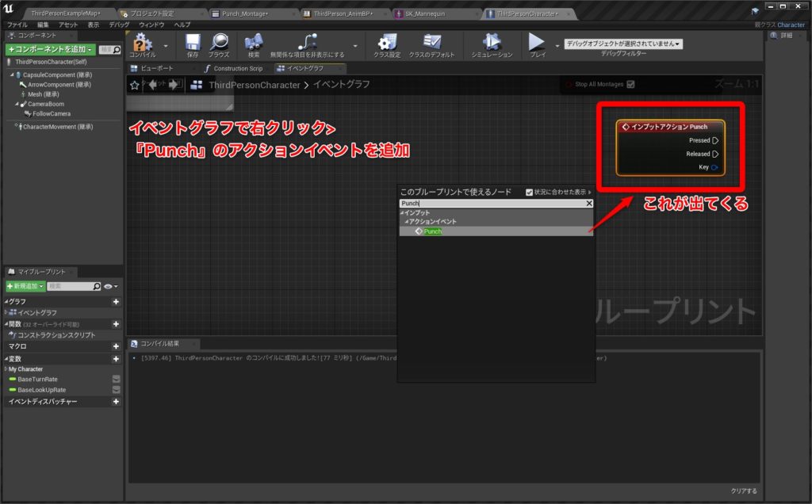812x504 pixels.
Task: Save the blueprint using the 保存 icon
Action: [x=193, y=43]
